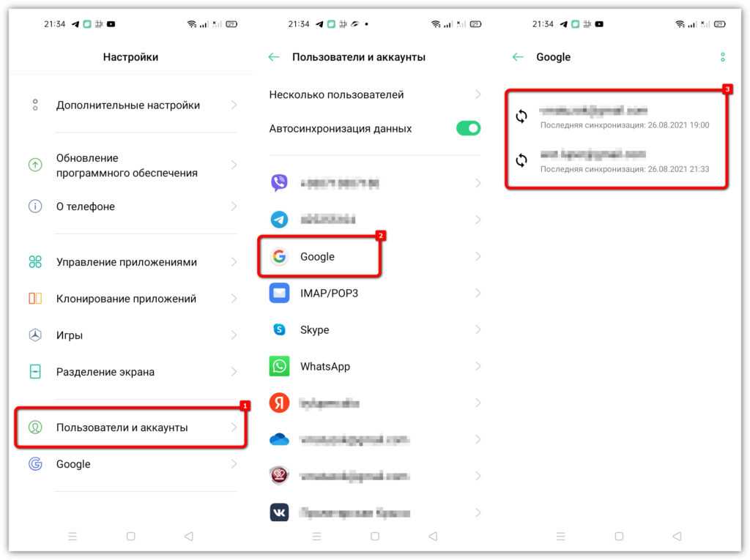
Task: Tap the Skype icon
Action: tap(279, 329)
